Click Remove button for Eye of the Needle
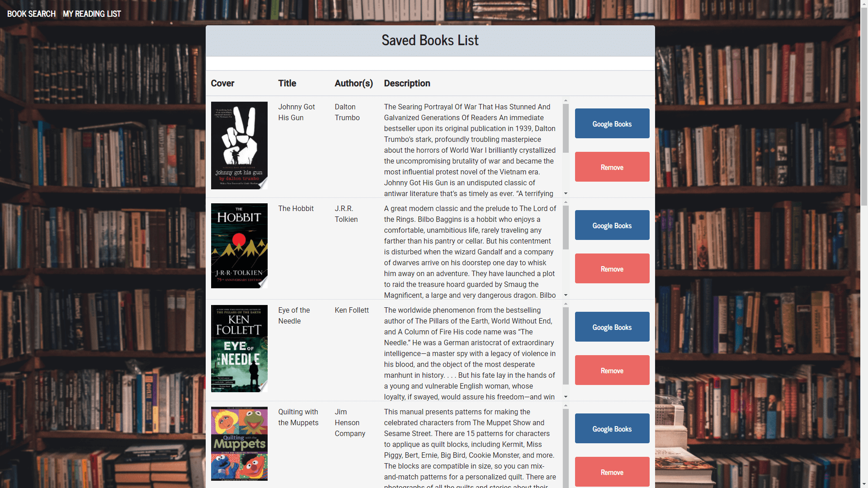 point(612,370)
